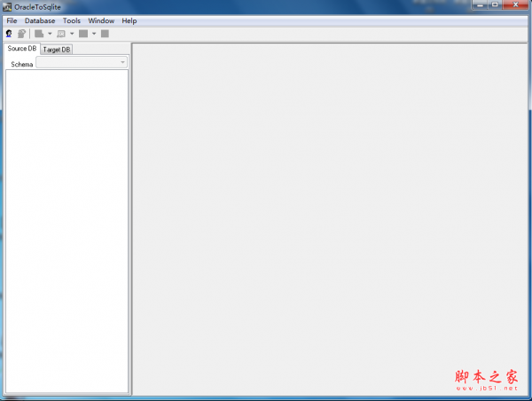Switch to the Source DB tab

(x=22, y=49)
